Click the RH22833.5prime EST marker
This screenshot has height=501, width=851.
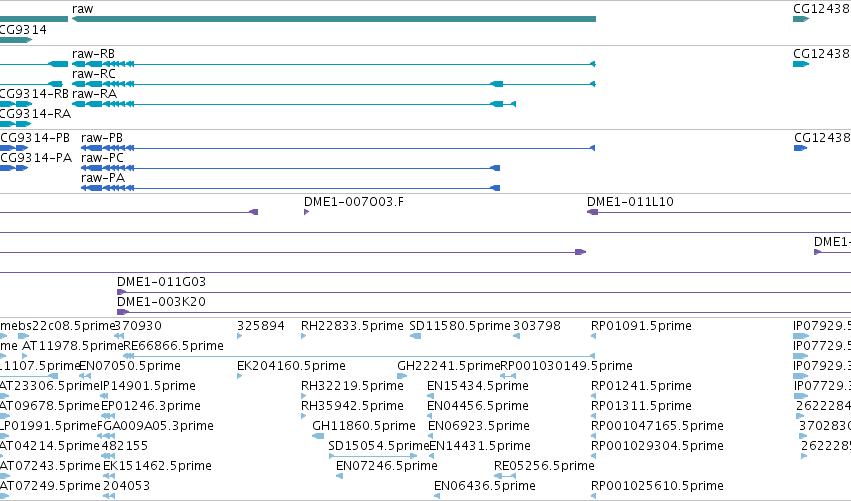304,336
